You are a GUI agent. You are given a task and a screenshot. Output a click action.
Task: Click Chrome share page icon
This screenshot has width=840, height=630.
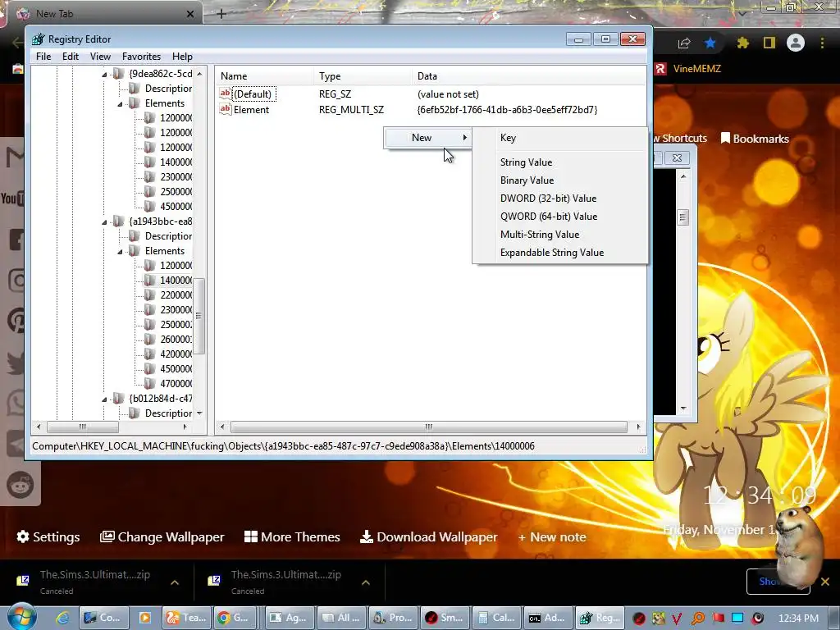pyautogui.click(x=683, y=43)
